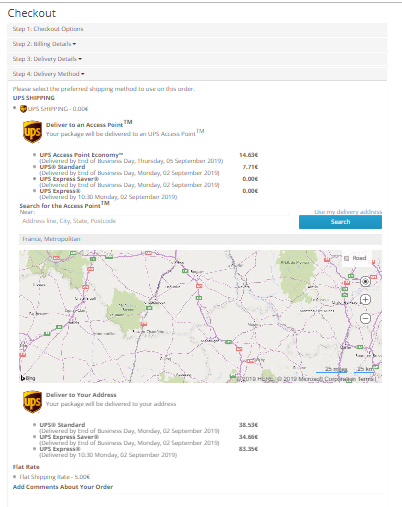Open the Road map type selector
The image size is (402, 507).
[x=356, y=258]
